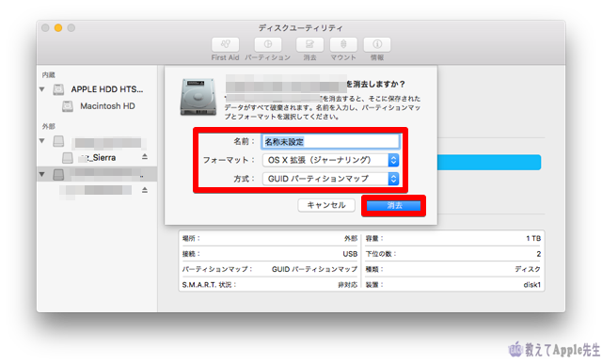
Task: Click the 消去 toolbar icon
Action: coord(309,44)
